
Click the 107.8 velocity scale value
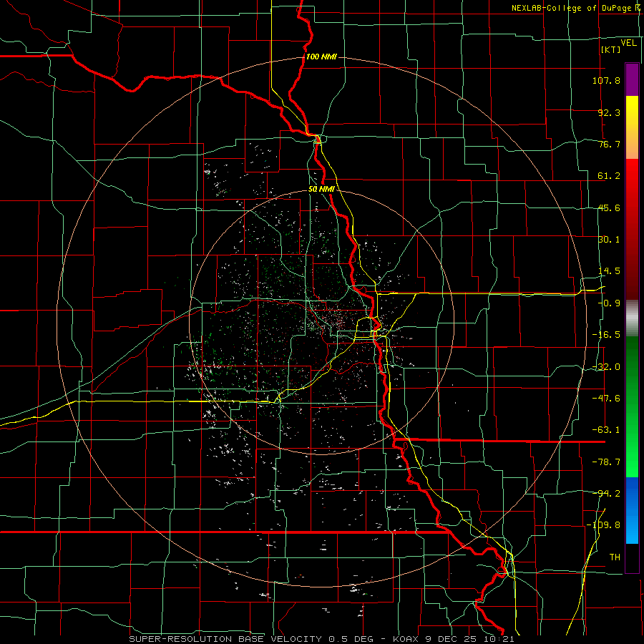606,80
